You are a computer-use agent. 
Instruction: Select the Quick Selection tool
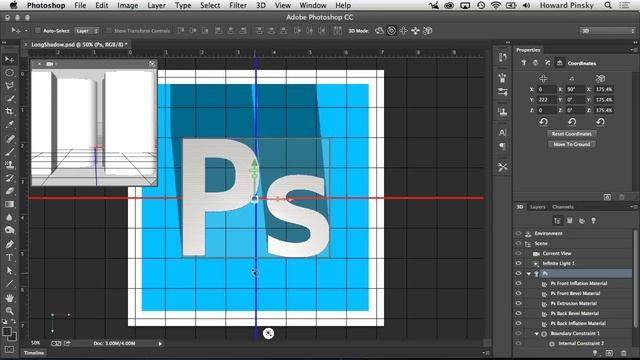(x=9, y=98)
